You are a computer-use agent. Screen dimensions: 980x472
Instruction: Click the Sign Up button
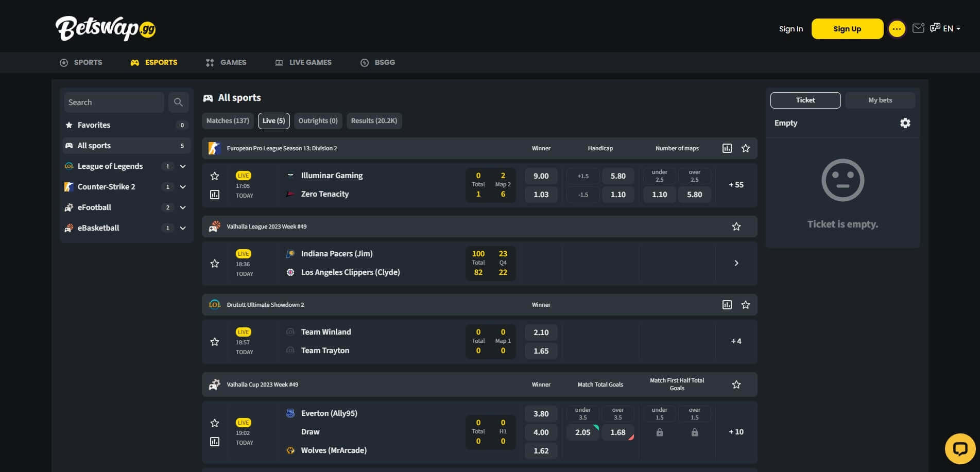point(847,28)
